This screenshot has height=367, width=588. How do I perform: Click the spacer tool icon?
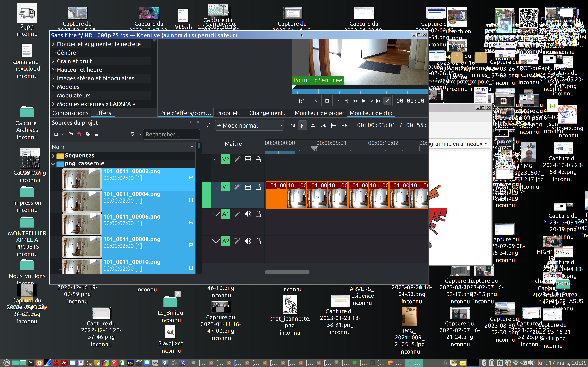323,126
